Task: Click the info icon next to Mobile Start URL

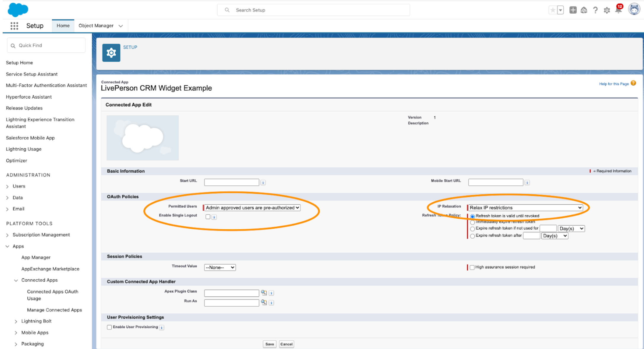Action: click(x=527, y=182)
